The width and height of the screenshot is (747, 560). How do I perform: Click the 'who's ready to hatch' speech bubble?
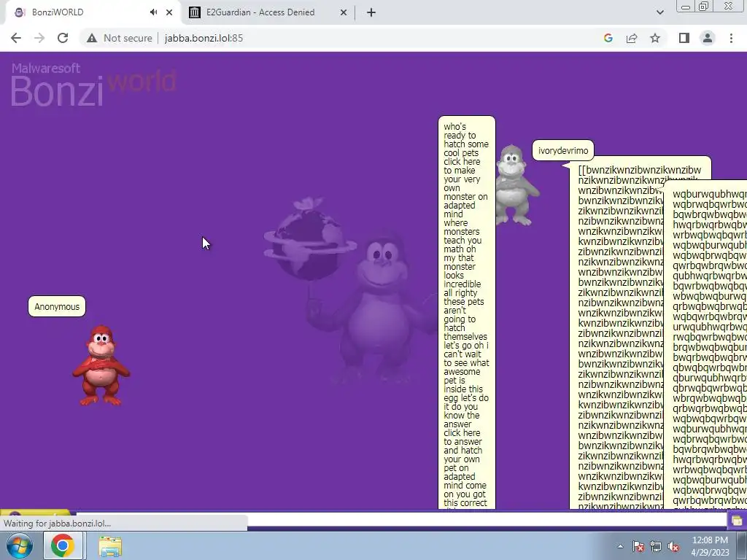(x=466, y=312)
